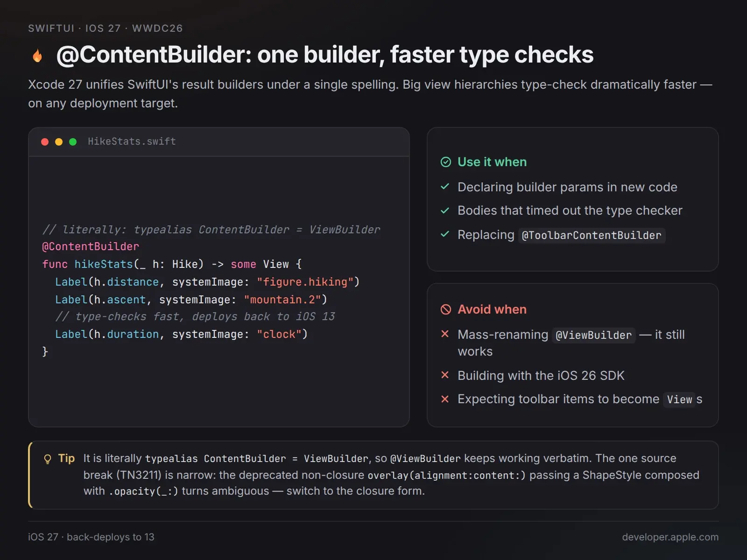
Task: Click the circled check icon beside 'Use it when'
Action: (x=446, y=162)
